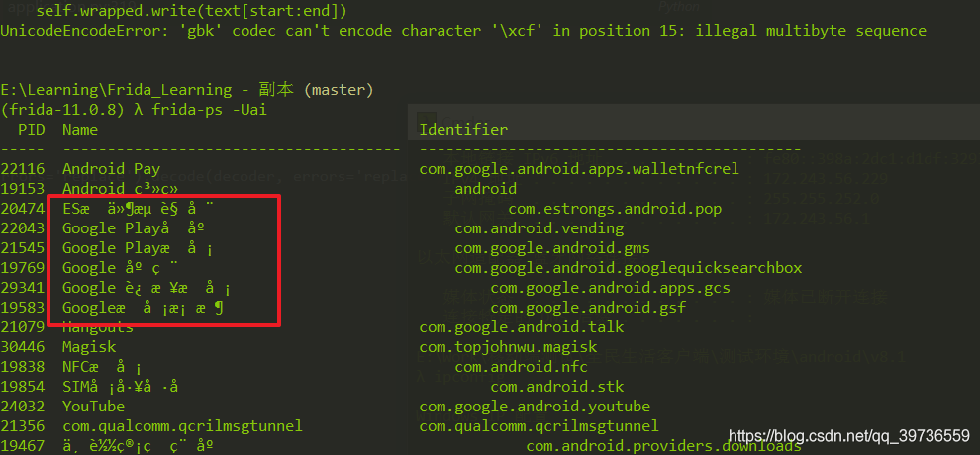
Task: Click com.google.android.gsf identifier
Action: tap(588, 308)
